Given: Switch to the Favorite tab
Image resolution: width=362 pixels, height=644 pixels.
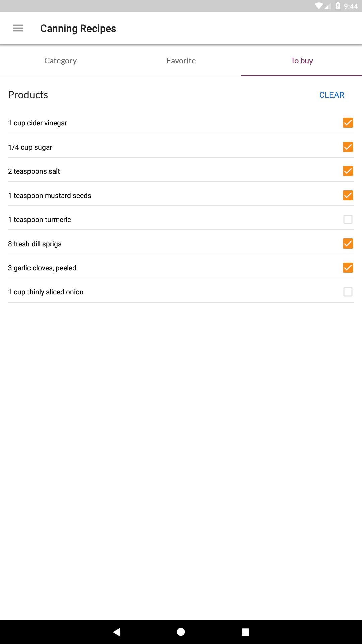Looking at the screenshot, I should [x=181, y=61].
